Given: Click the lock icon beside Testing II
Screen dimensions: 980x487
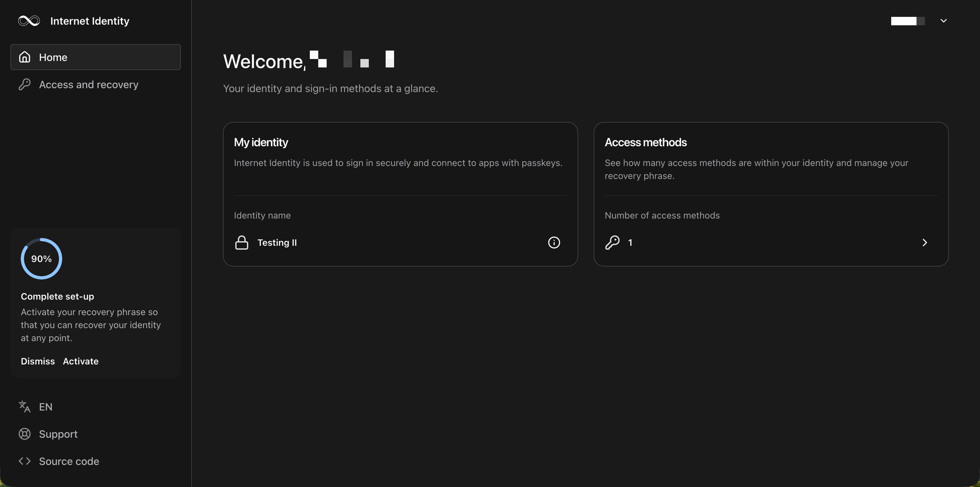Looking at the screenshot, I should coord(241,243).
